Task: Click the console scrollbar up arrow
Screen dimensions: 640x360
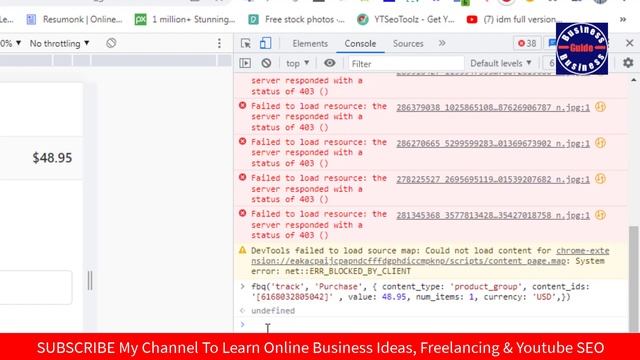Action: (x=633, y=80)
